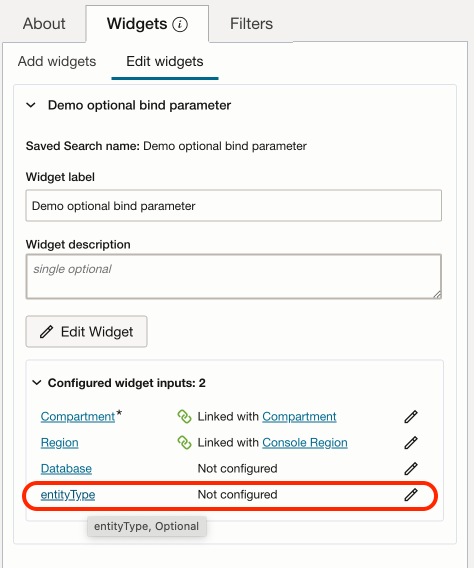This screenshot has height=568, width=474.
Task: Click the green link icon beside Compartment
Action: 184,417
